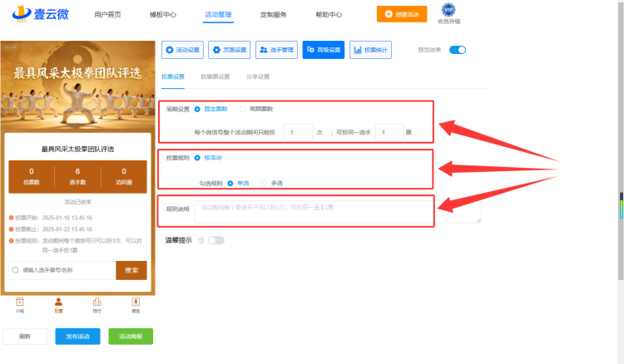Image resolution: width=624 pixels, height=364 pixels.
Task: Click the 规则说明 text area
Action: pyautogui.click(x=338, y=212)
